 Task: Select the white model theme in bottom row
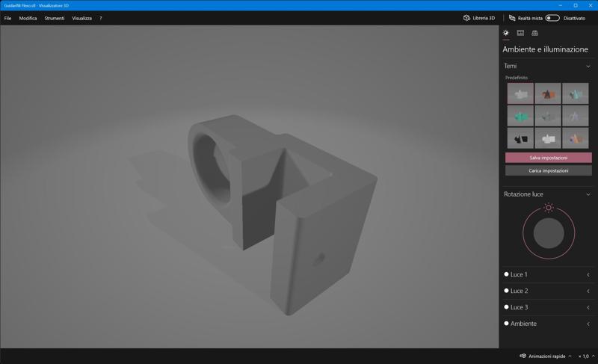548,138
